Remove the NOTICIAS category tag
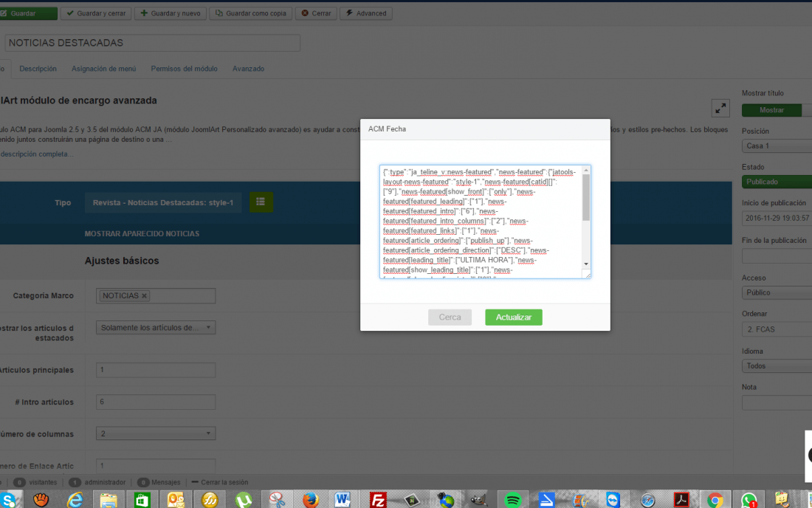This screenshot has width=812, height=508. coord(145,295)
